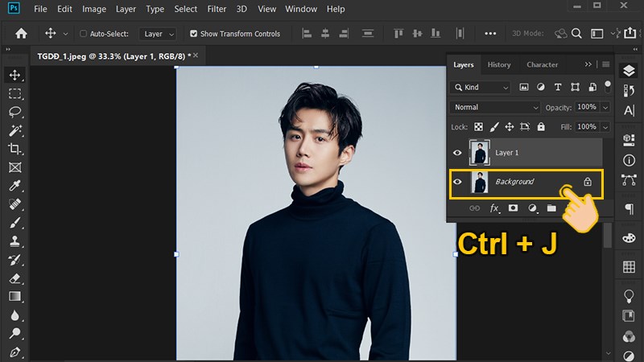Add a layer mask button
Image resolution: width=644 pixels, height=362 pixels.
[513, 208]
